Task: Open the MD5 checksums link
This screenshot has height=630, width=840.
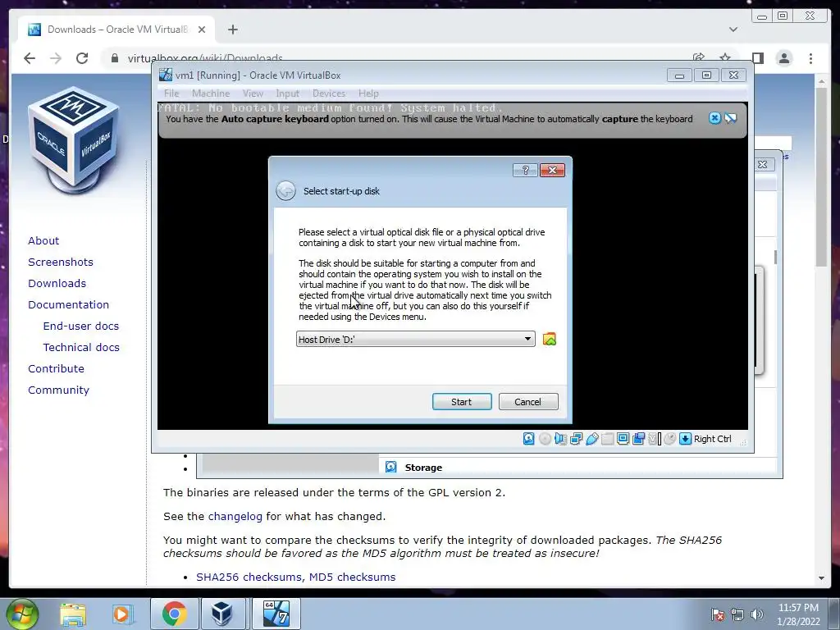Action: (x=353, y=577)
